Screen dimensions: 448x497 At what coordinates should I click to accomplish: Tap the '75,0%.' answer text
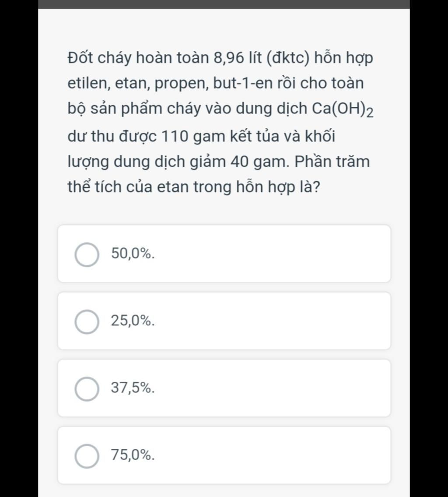pyautogui.click(x=133, y=455)
